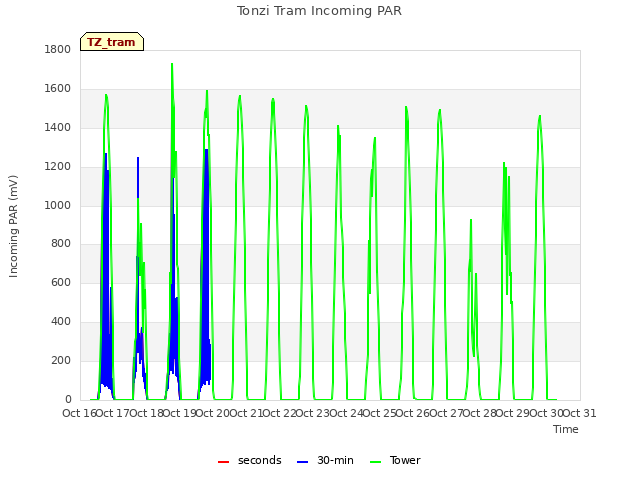The image size is (640, 480).
Task: Click the 400 y-axis tick label
Action: pos(61,322)
